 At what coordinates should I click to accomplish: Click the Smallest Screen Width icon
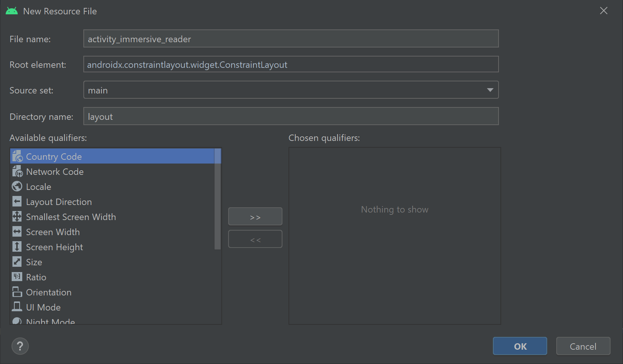[x=17, y=216]
